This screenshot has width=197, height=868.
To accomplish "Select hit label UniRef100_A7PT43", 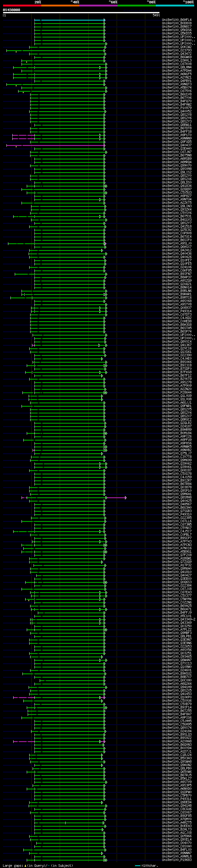I will pyautogui.click(x=177, y=542).
